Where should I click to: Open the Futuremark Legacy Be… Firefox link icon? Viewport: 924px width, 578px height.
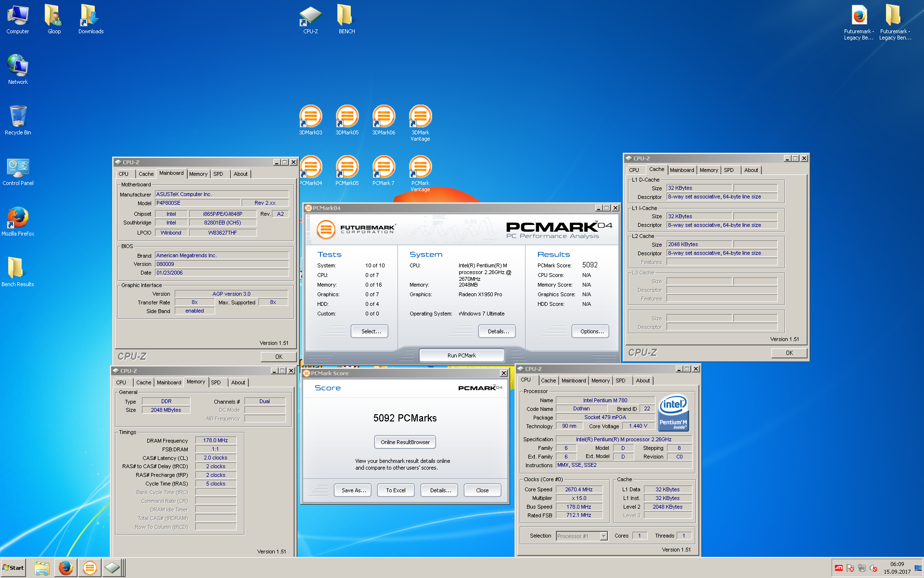(859, 22)
